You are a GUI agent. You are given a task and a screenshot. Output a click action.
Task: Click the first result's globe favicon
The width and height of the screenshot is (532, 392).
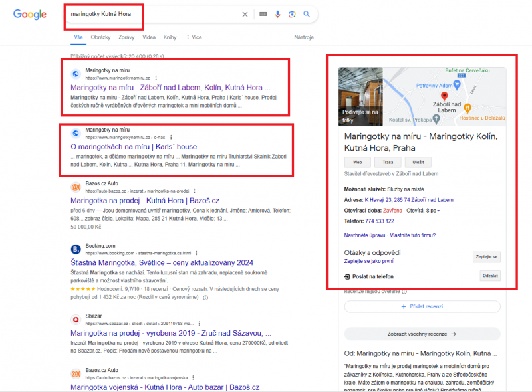(76, 74)
